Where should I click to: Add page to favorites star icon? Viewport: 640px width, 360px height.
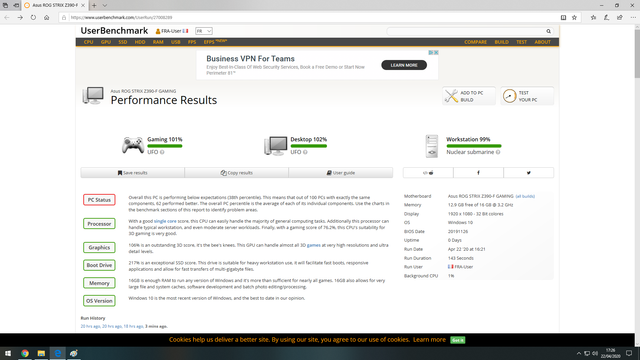tap(574, 18)
